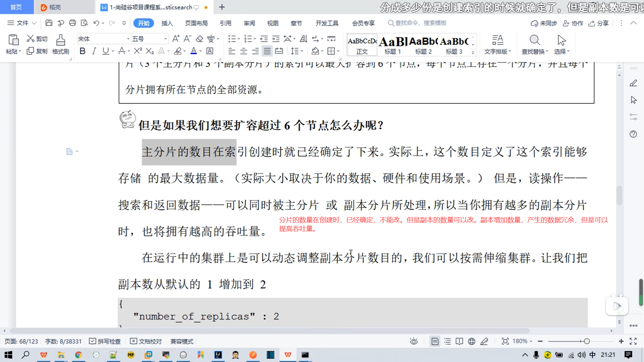Click the eye protection mode icon

click(414, 341)
